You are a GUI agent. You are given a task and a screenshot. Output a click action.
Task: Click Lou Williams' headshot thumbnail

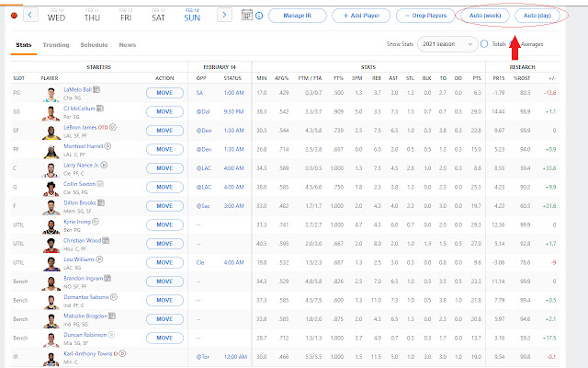click(51, 264)
